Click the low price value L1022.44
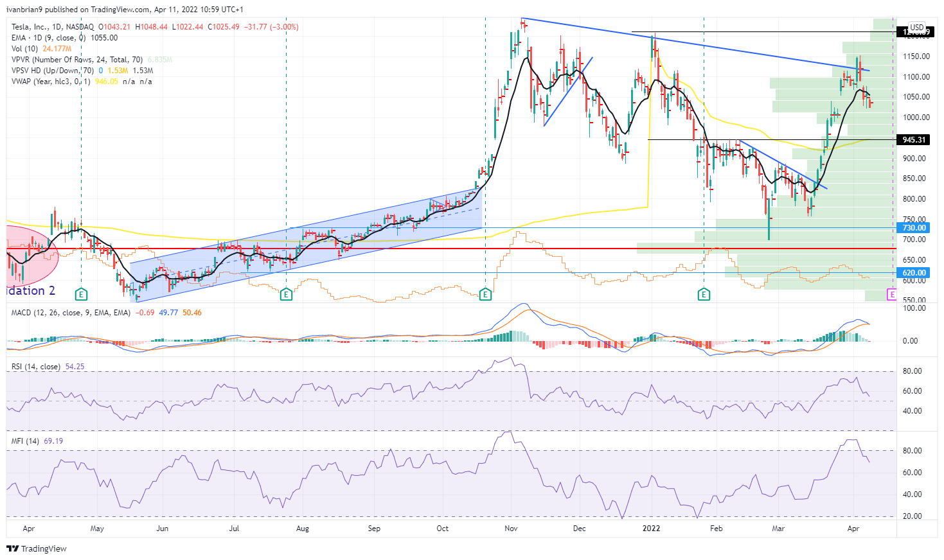This screenshot has height=560, width=944. tap(187, 27)
